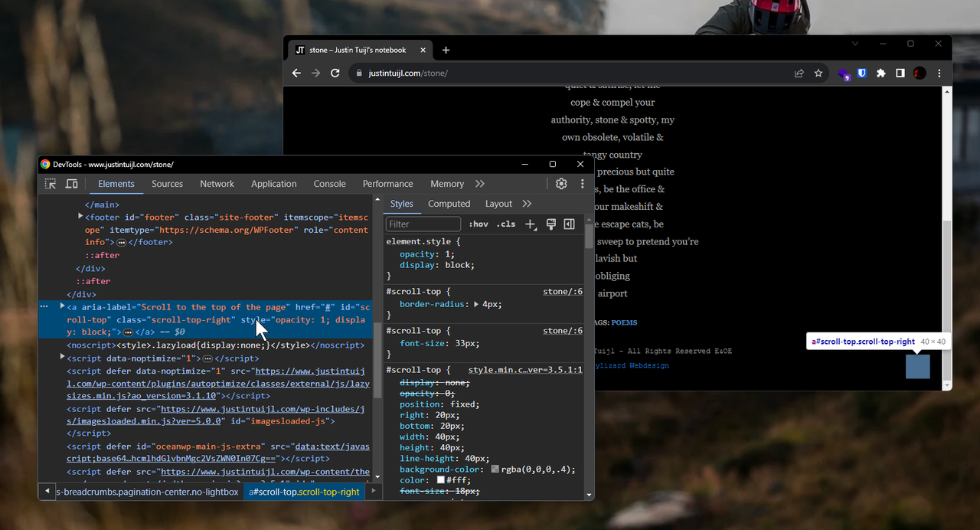Open the Application panel tab

tap(274, 184)
